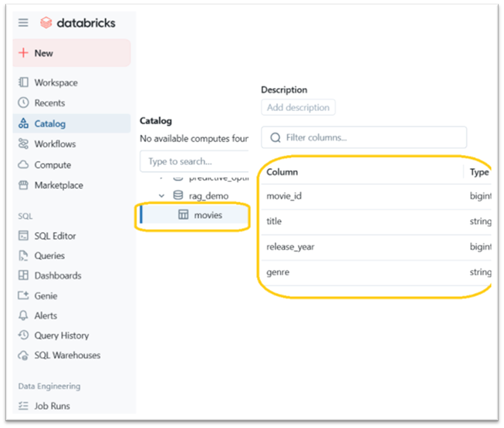Click the catalog Type to search box
This screenshot has width=504, height=428.
(194, 161)
